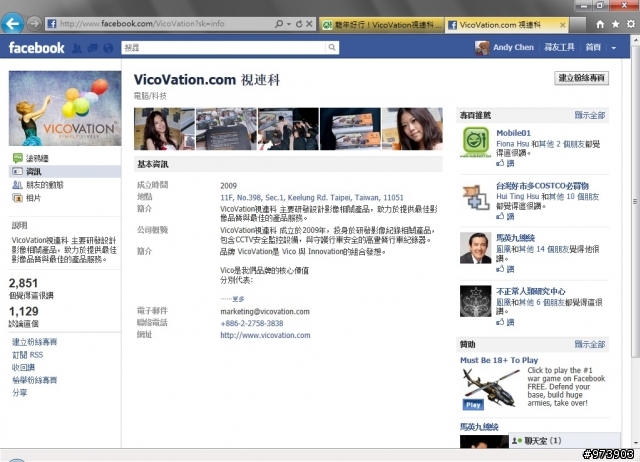This screenshot has width=640, height=462.
Task: Click the stop loading X icon
Action: [x=309, y=24]
